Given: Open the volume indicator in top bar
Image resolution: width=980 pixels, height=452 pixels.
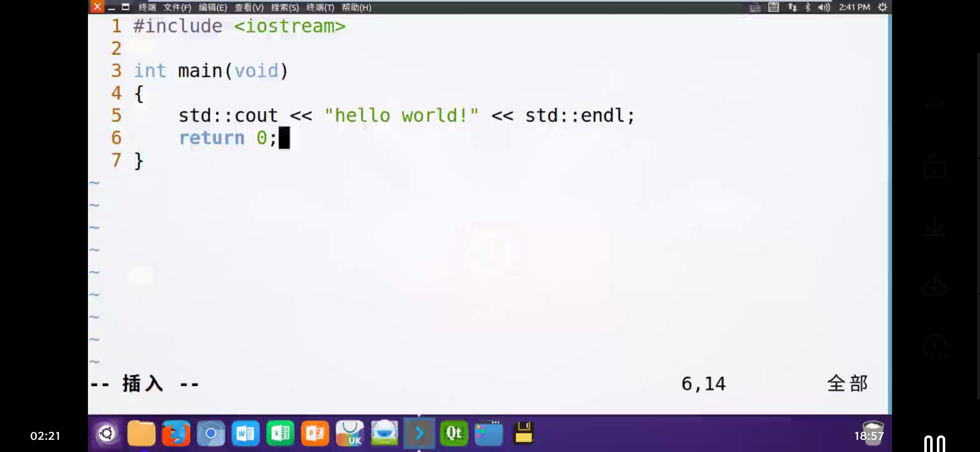Looking at the screenshot, I should point(823,8).
